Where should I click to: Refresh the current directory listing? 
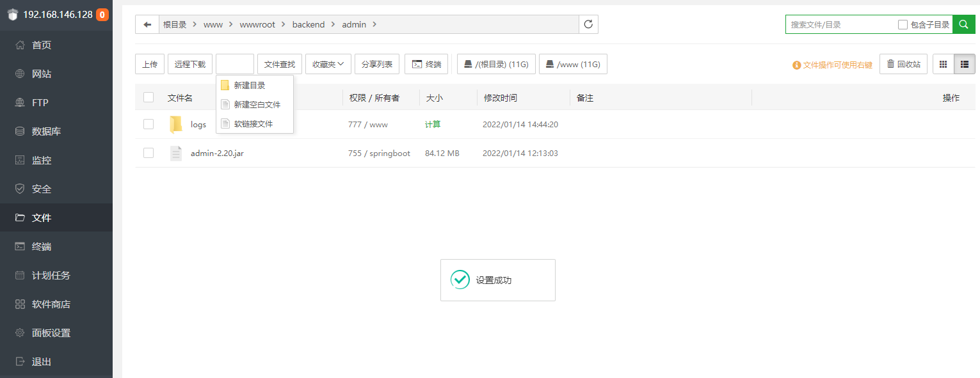[588, 25]
